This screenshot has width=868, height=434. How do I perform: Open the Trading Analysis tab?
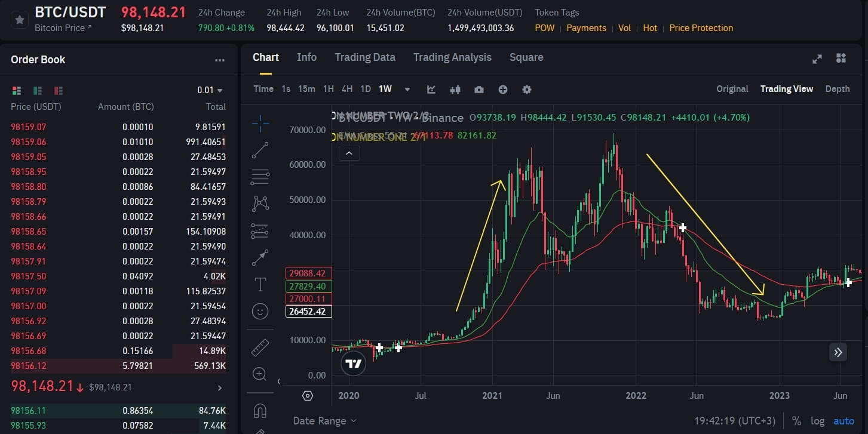point(452,57)
